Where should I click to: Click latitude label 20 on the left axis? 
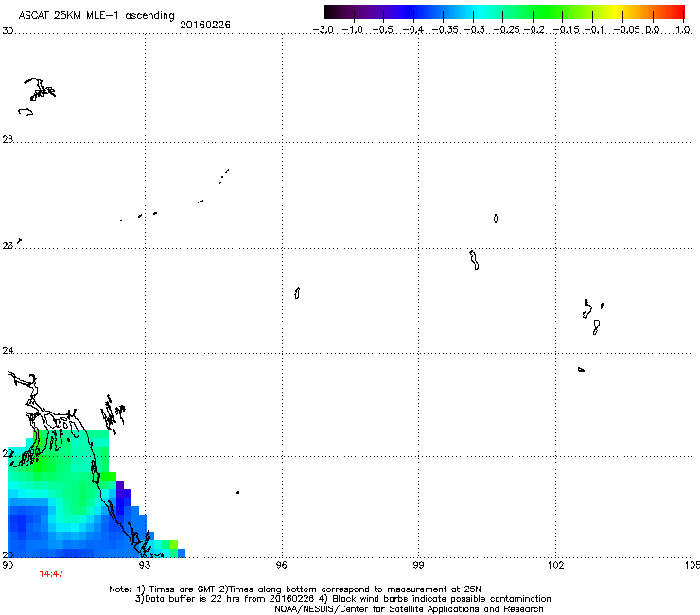[x=8, y=554]
